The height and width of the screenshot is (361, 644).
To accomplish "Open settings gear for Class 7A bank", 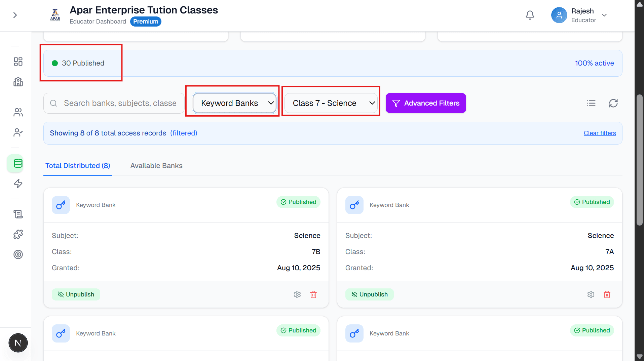I will (591, 294).
